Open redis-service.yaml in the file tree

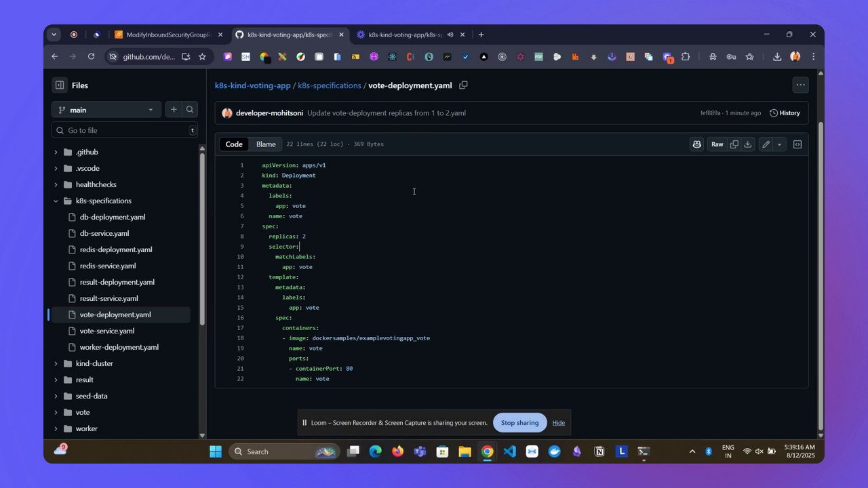tap(108, 266)
